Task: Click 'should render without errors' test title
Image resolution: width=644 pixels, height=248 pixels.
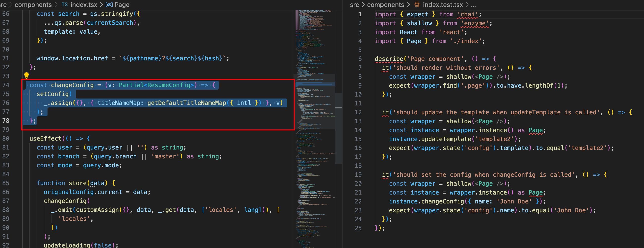Action: [446, 68]
